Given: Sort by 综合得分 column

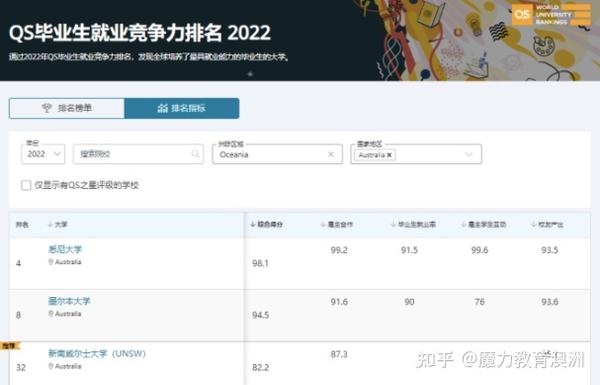Looking at the screenshot, I should [266, 224].
